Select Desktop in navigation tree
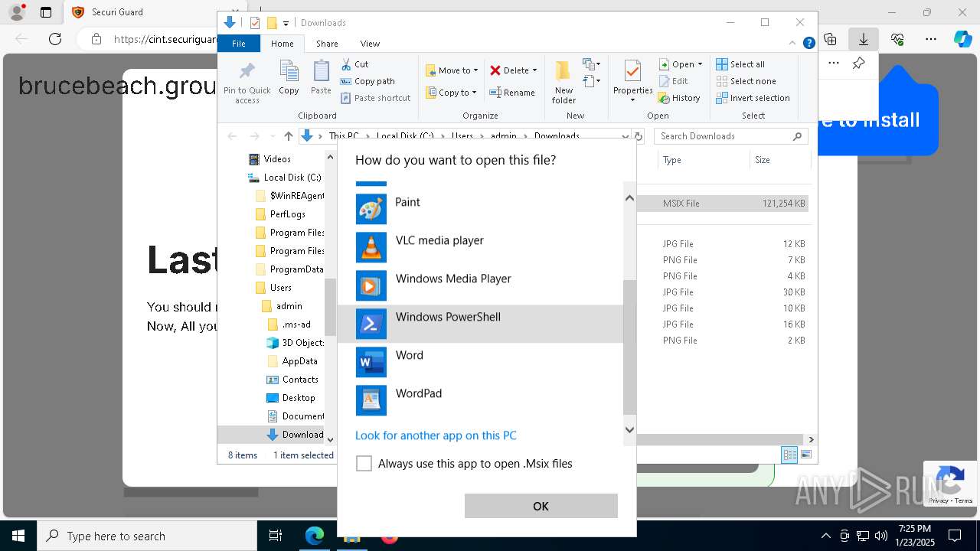Viewport: 980px width, 551px height. (x=291, y=398)
